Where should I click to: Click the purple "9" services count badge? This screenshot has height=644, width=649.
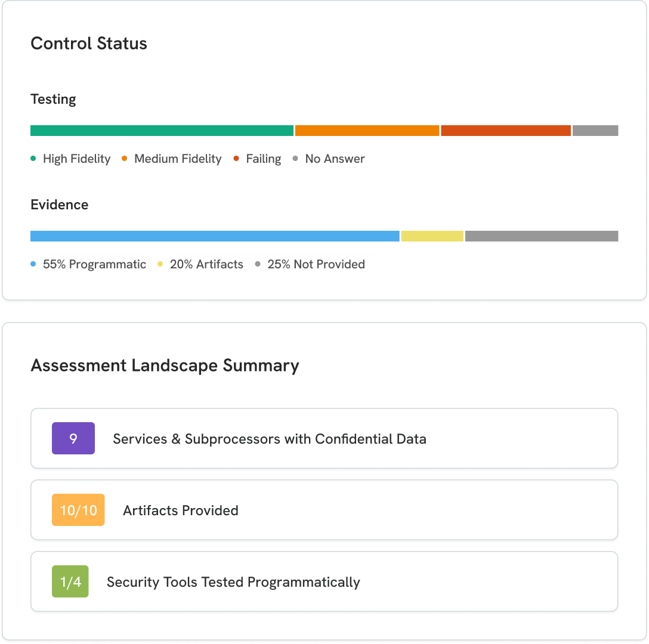(73, 438)
